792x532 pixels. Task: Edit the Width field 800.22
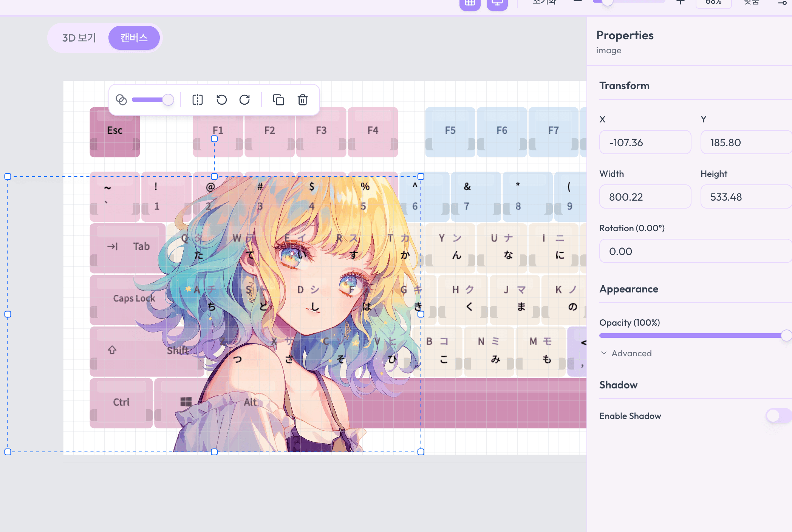click(645, 196)
